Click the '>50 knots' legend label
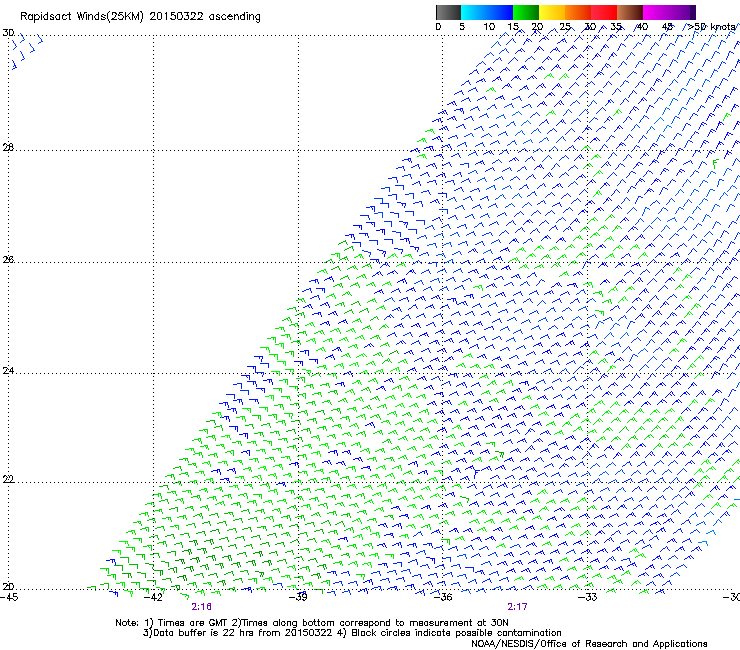740x650 pixels. pos(711,27)
